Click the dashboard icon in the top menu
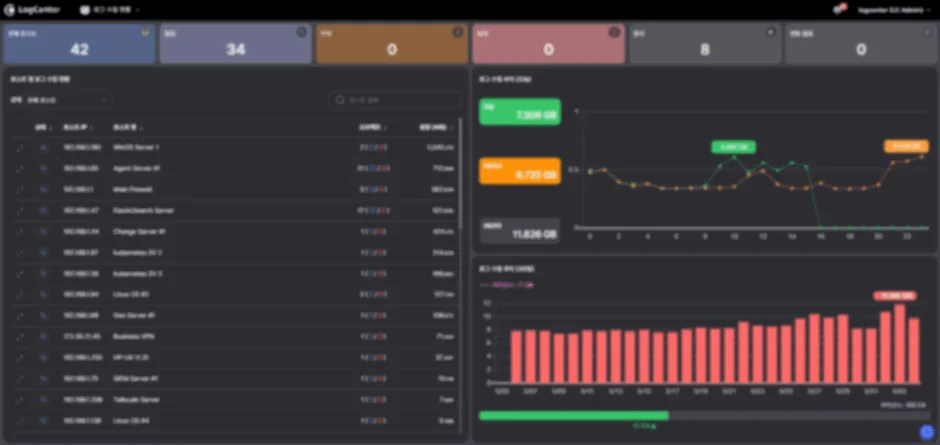The height and width of the screenshot is (445, 940). pos(86,10)
